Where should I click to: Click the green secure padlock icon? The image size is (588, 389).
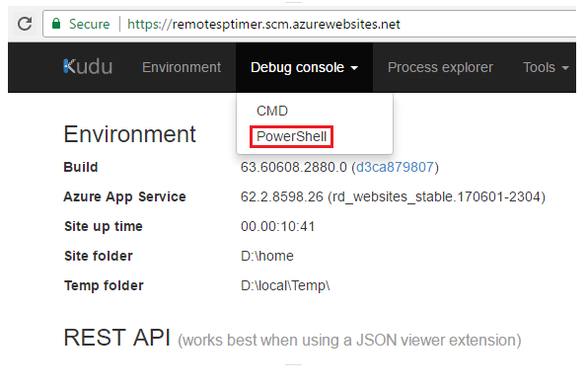(x=56, y=24)
